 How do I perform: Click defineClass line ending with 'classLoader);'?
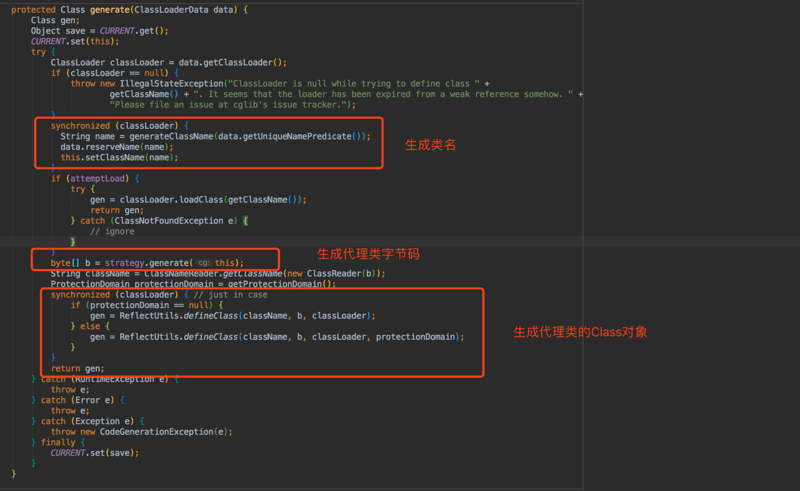tap(233, 316)
